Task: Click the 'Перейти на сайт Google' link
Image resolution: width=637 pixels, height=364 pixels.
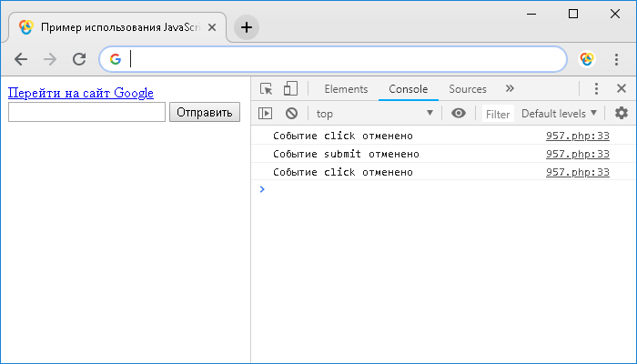Action: [x=81, y=93]
